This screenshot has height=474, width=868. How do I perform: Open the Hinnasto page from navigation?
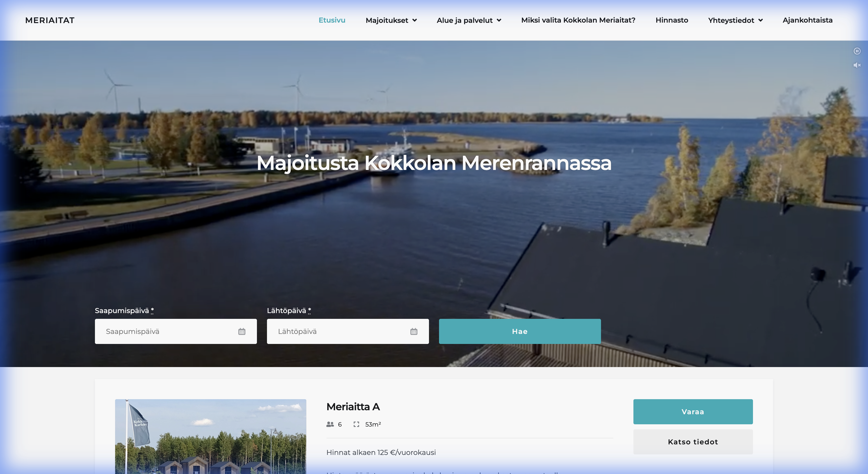pyautogui.click(x=671, y=20)
